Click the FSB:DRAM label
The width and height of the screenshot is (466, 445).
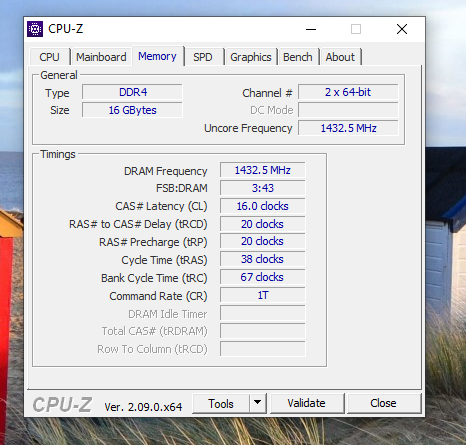[x=182, y=188]
